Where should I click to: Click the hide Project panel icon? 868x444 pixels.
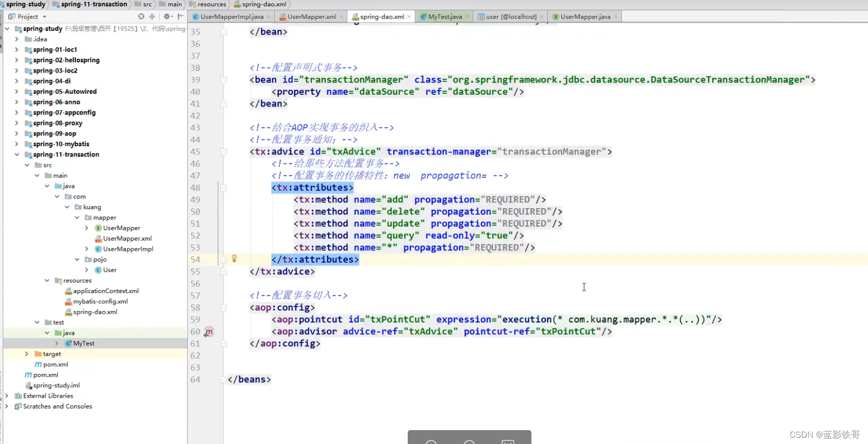pos(180,16)
